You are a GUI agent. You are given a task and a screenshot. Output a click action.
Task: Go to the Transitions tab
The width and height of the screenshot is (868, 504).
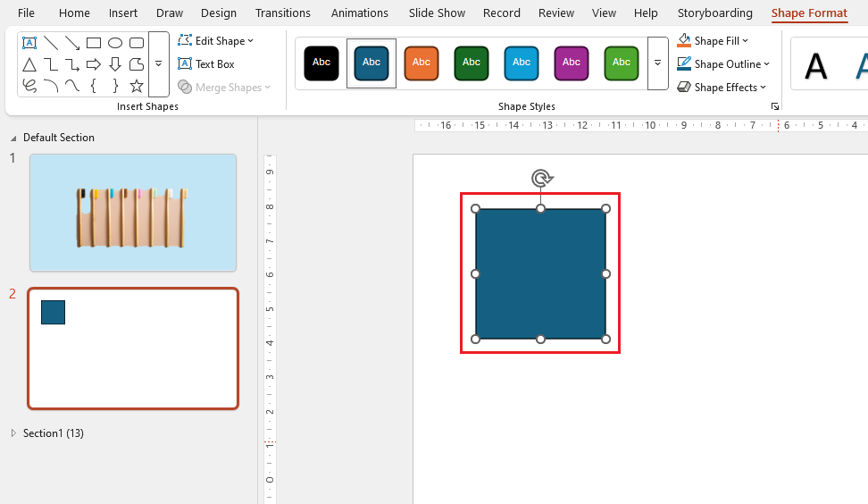pyautogui.click(x=283, y=13)
